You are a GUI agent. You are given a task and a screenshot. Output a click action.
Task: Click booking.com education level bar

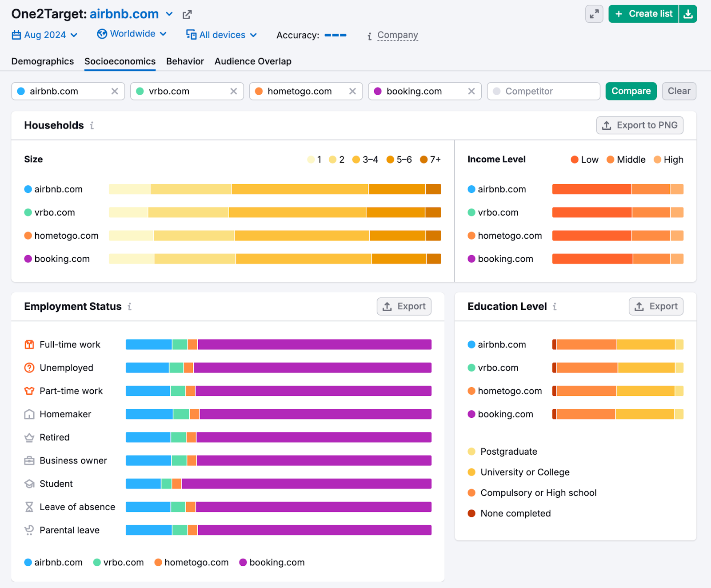point(618,414)
